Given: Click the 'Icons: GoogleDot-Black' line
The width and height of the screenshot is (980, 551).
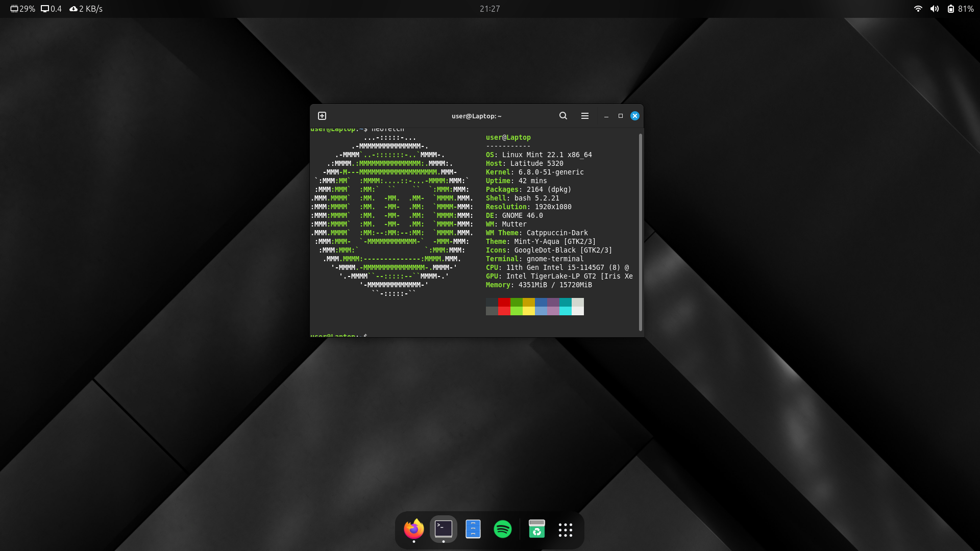Looking at the screenshot, I should click(549, 250).
